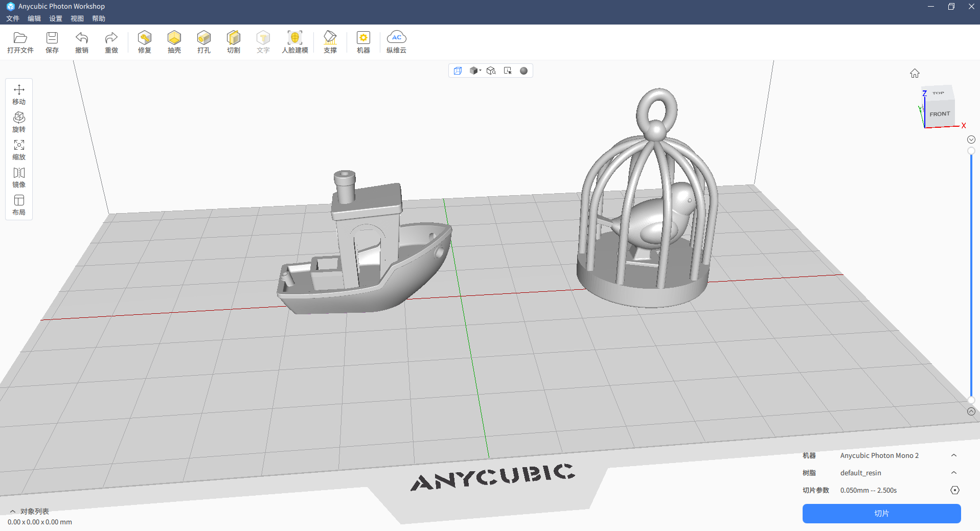Select the 缩放 scale tool
The height and width of the screenshot is (531, 980).
click(x=19, y=150)
